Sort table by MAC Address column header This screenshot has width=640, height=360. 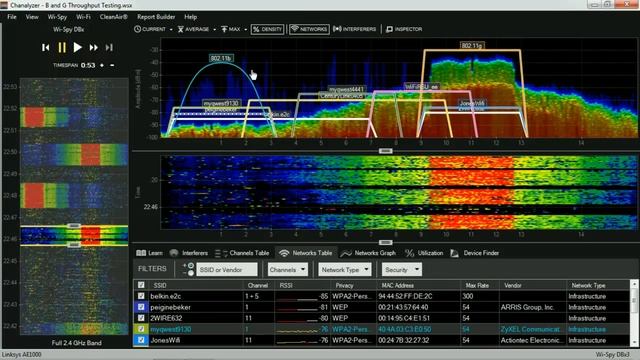point(397,285)
